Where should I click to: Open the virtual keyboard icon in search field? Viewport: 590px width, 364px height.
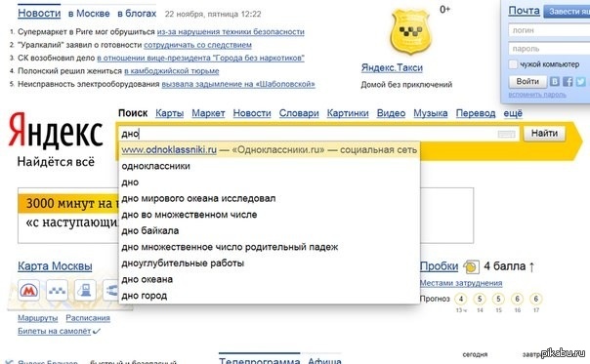click(506, 134)
